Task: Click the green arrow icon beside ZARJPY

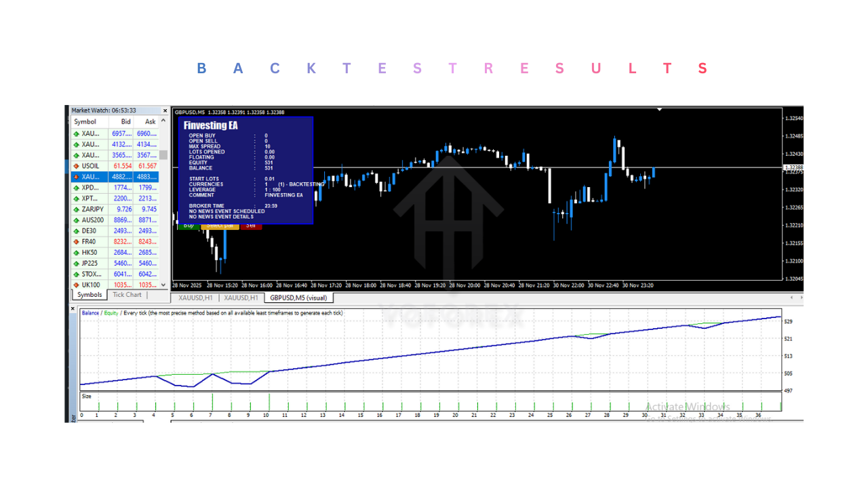Action: point(76,209)
